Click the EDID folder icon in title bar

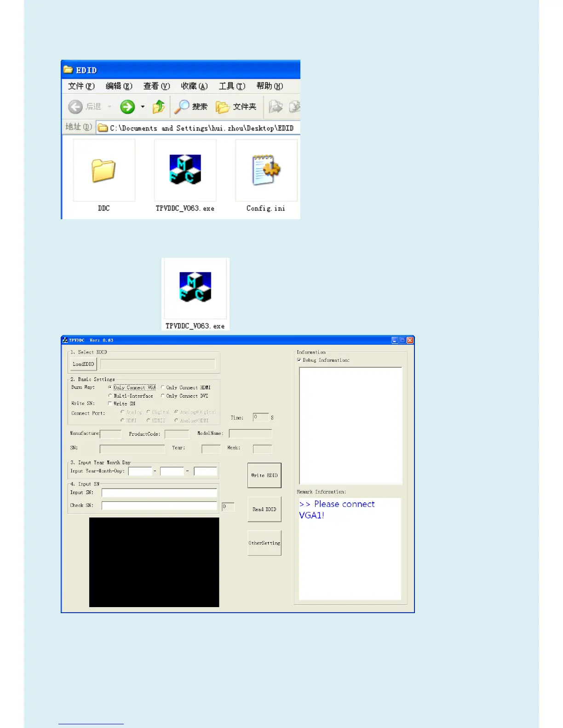(x=68, y=69)
